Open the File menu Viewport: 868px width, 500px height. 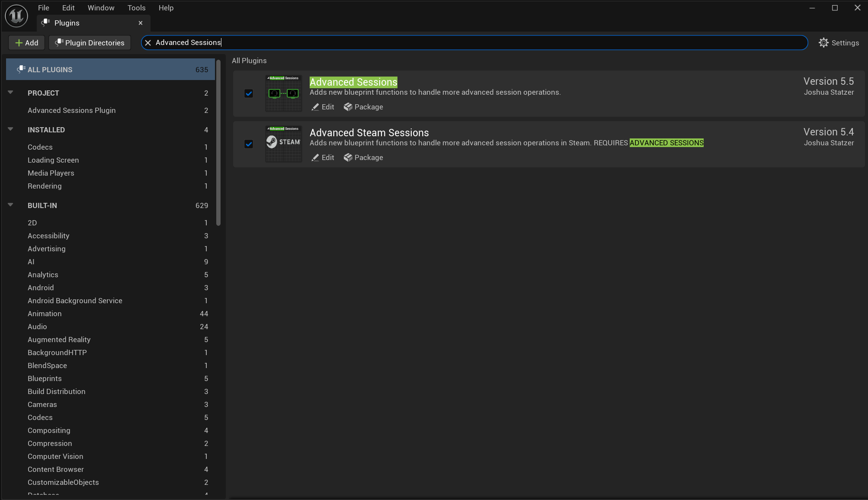[44, 8]
